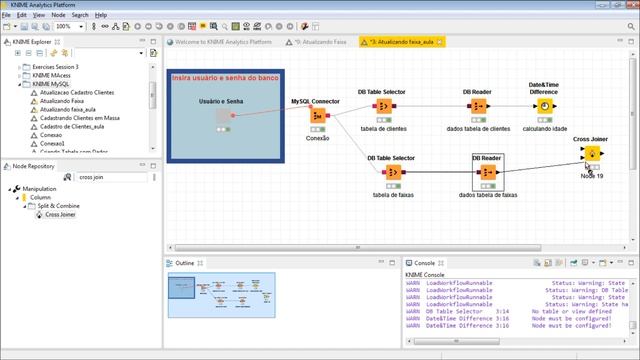Open the Node menu
640x360 pixels.
[x=58, y=15]
